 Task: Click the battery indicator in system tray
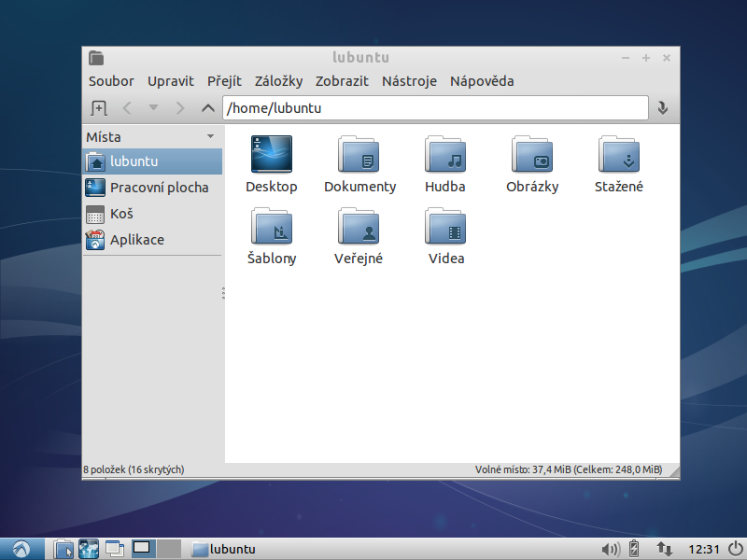pyautogui.click(x=634, y=549)
